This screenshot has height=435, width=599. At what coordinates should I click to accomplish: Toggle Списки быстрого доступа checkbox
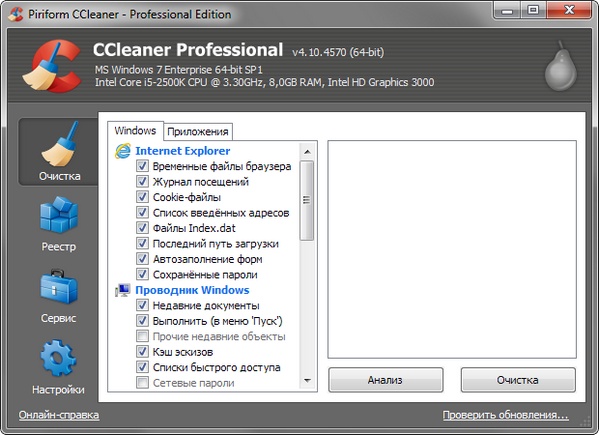[x=142, y=367]
